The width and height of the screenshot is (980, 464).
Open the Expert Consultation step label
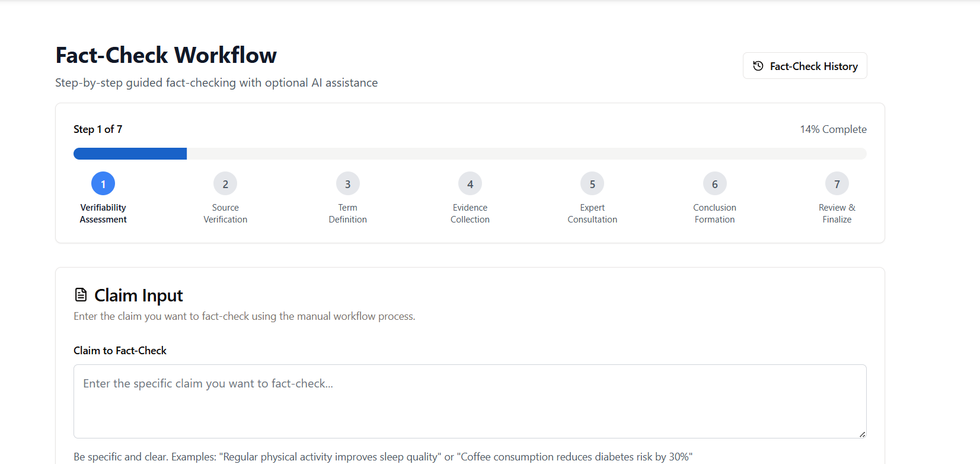tap(592, 214)
